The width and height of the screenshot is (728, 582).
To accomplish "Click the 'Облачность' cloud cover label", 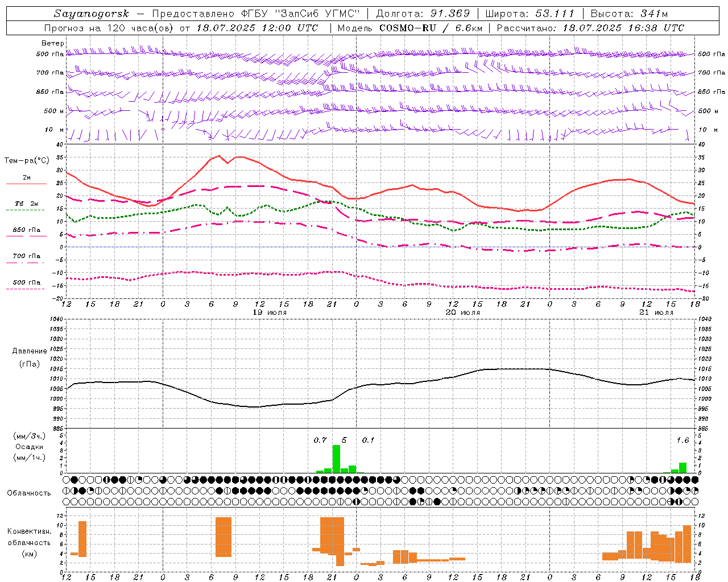I will click(x=29, y=493).
